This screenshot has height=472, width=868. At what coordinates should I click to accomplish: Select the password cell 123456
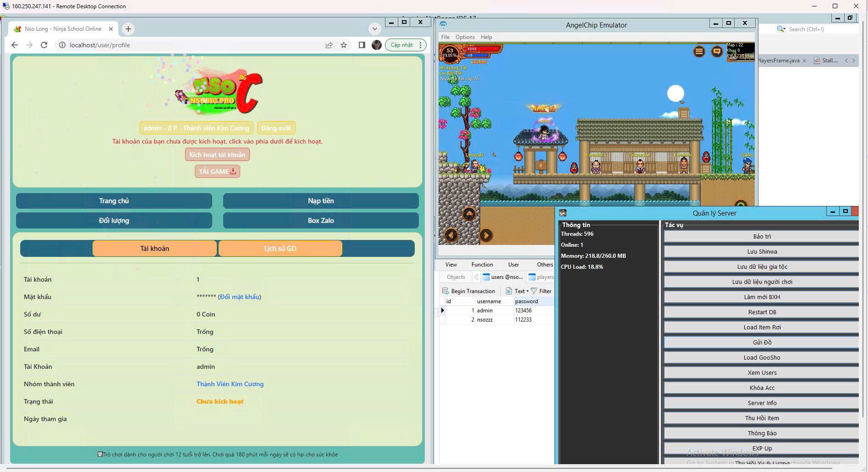pos(533,311)
